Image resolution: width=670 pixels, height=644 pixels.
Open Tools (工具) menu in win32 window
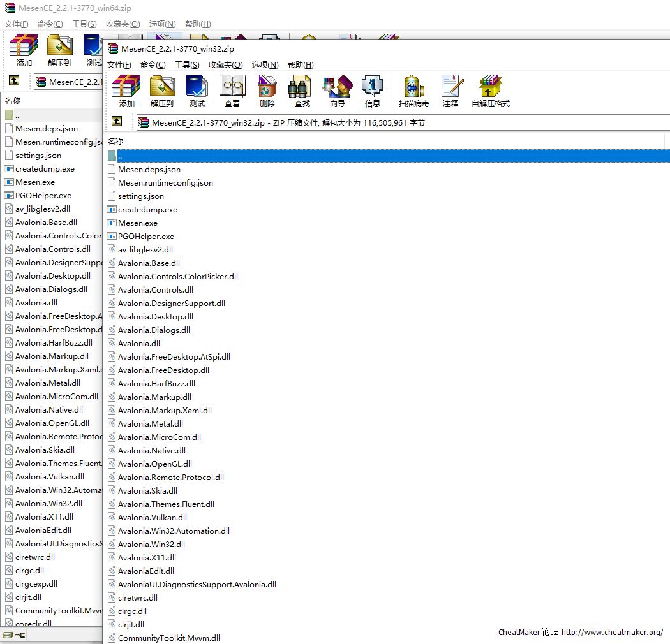tap(187, 65)
